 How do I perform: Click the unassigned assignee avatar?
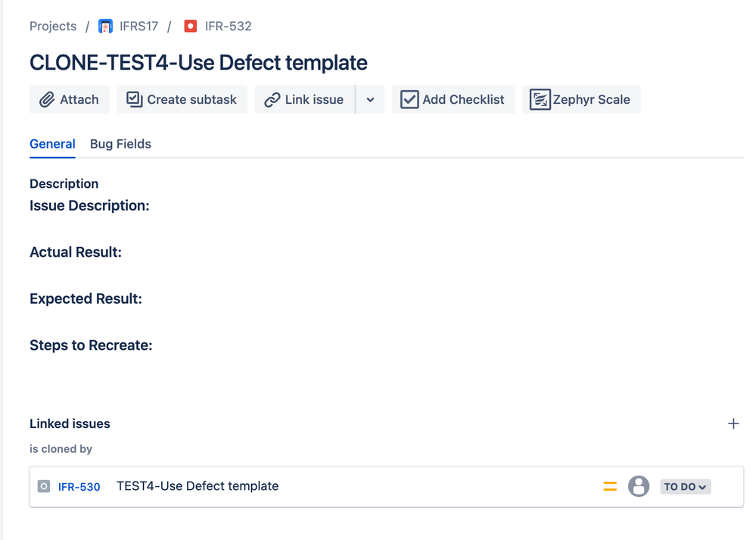click(639, 486)
